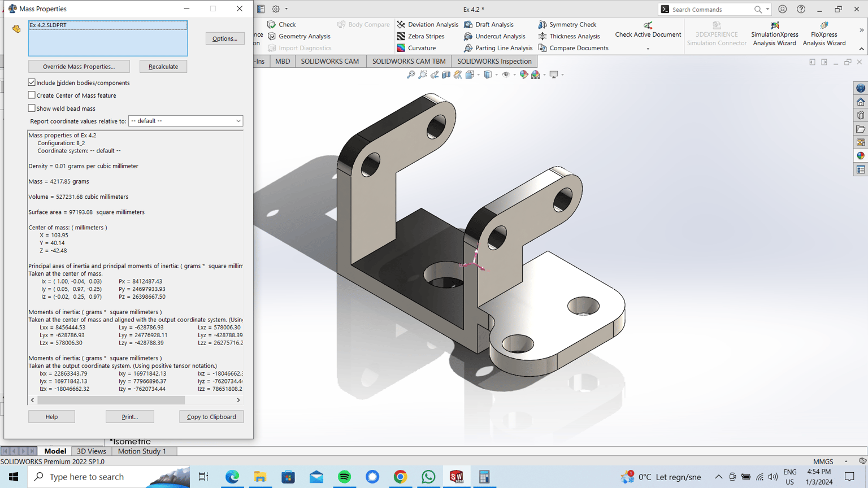Open Spotify from the taskbar
The image size is (868, 488).
(344, 477)
